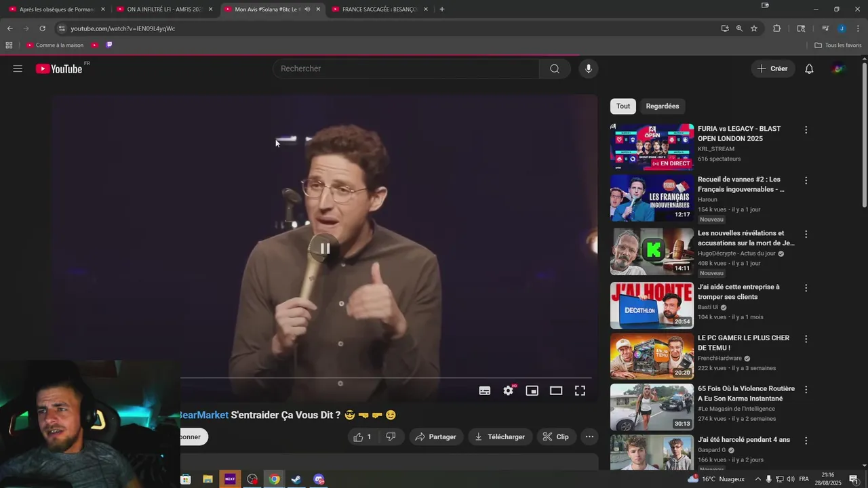Focus the Rechercher search field

406,68
